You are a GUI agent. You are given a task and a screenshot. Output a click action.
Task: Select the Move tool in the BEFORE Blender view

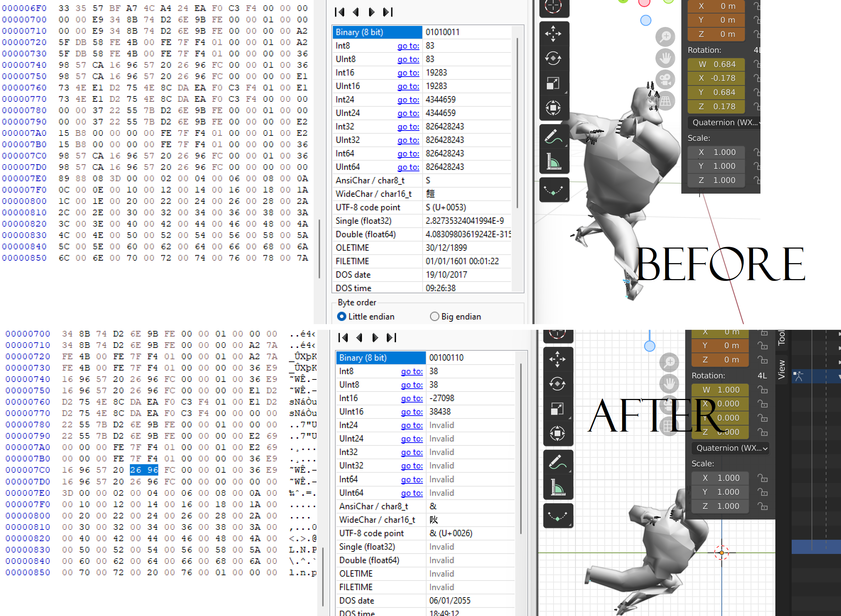(554, 34)
